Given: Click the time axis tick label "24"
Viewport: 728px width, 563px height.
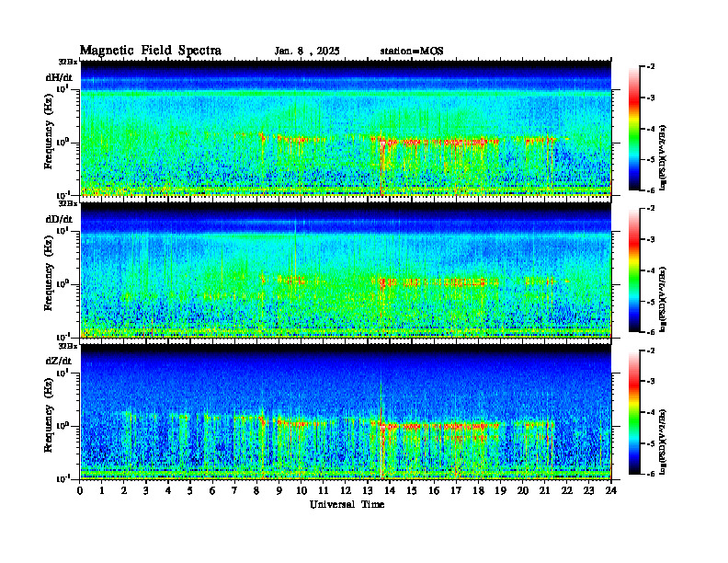Looking at the screenshot, I should (x=611, y=491).
